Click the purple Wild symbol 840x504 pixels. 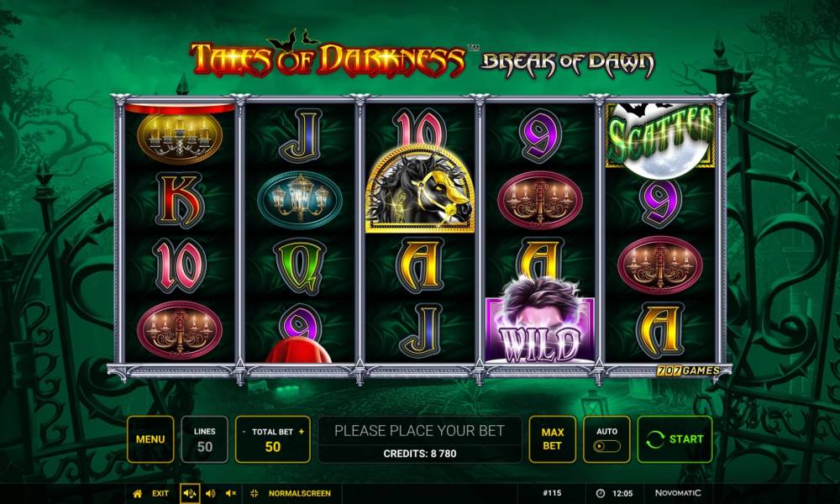540,323
